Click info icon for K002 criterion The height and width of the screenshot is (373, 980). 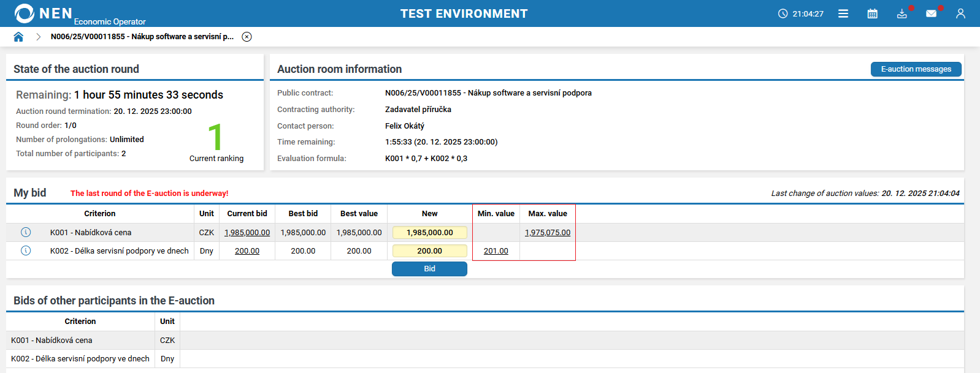[x=26, y=251]
